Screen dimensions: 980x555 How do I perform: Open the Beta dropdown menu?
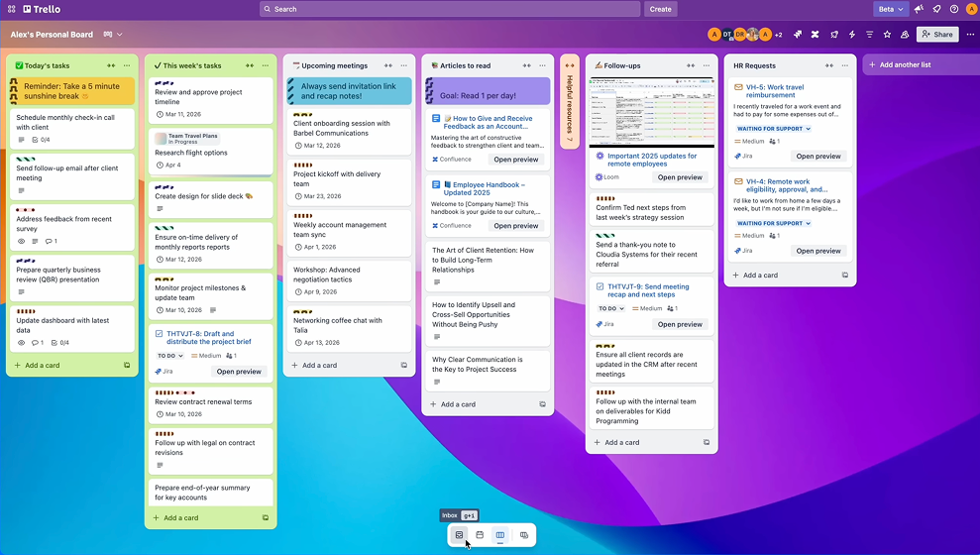point(891,9)
